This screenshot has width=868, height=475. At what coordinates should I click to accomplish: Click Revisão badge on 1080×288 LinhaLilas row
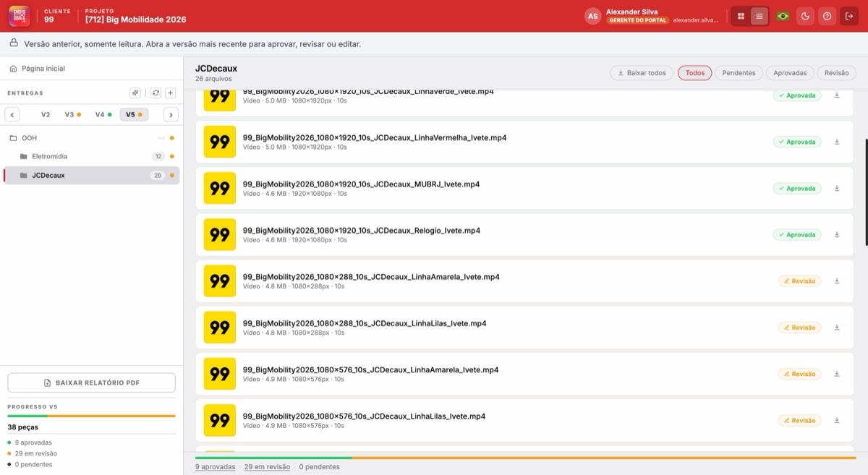click(x=800, y=328)
